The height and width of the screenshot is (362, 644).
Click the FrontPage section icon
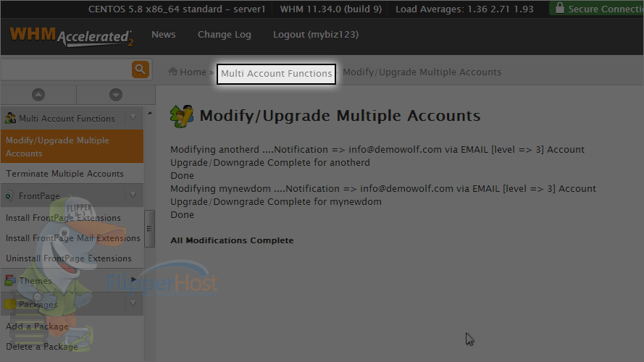(x=10, y=195)
